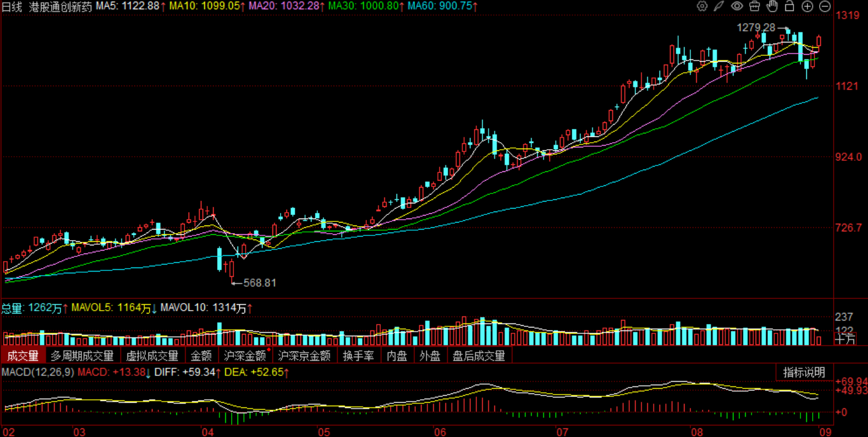Click the 港股通创新药 stock name
The width and height of the screenshot is (868, 437).
tap(61, 6)
